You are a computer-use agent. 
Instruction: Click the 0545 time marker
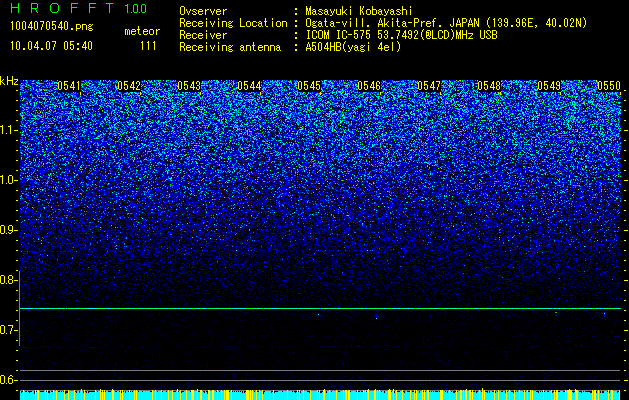tap(309, 86)
